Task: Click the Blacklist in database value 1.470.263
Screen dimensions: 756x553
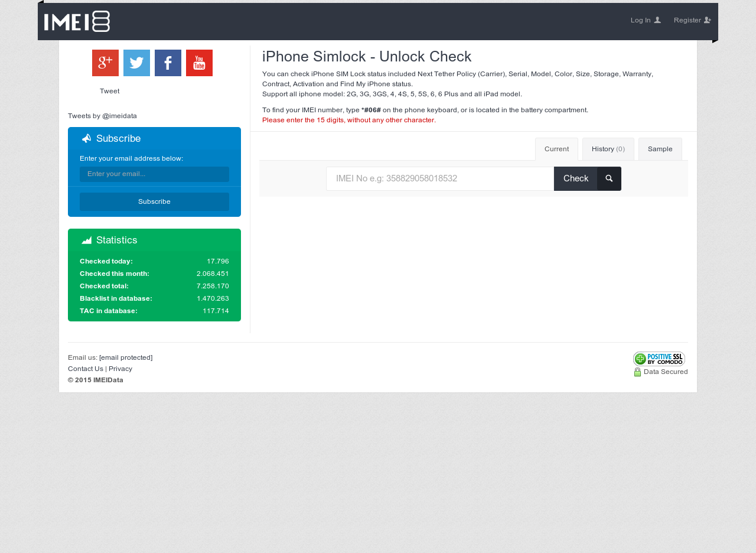Action: point(213,298)
